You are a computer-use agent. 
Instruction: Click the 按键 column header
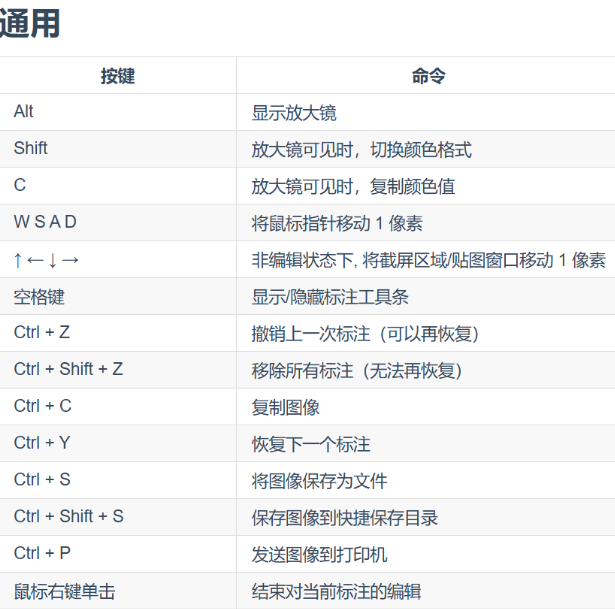tap(118, 75)
